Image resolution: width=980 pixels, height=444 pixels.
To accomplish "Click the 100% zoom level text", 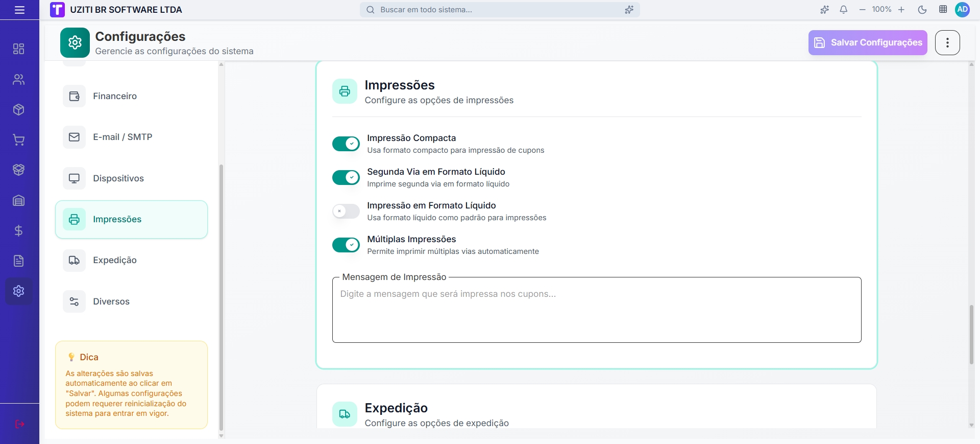I will pos(881,10).
